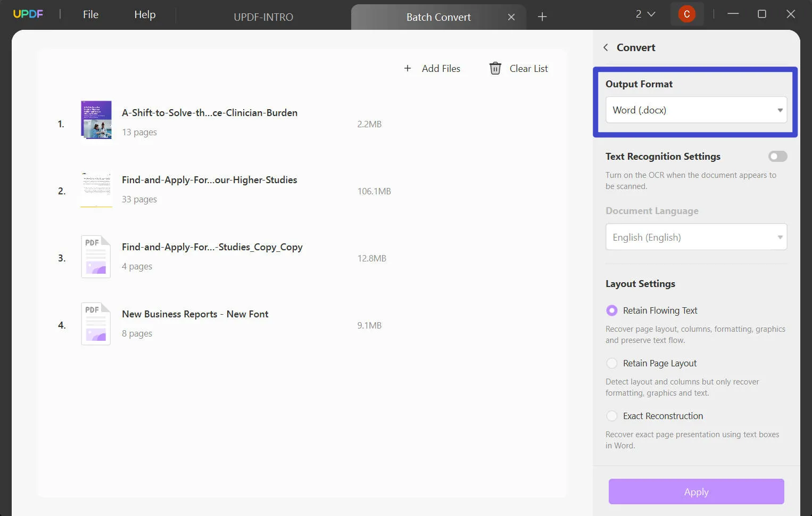Select file Find-and-Apply-For...-Studies_Copy_Copy
The height and width of the screenshot is (516, 812).
(212, 247)
